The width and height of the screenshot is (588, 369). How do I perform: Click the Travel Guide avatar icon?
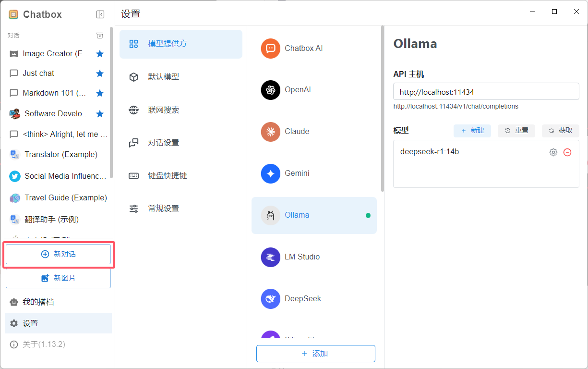tap(15, 198)
